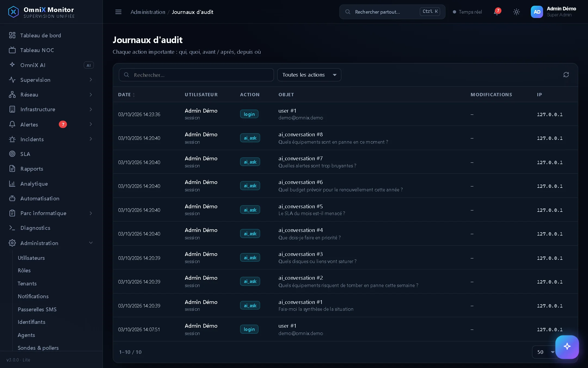Open Passerelles SMS submenu item
This screenshot has width=588, height=368.
click(37, 309)
